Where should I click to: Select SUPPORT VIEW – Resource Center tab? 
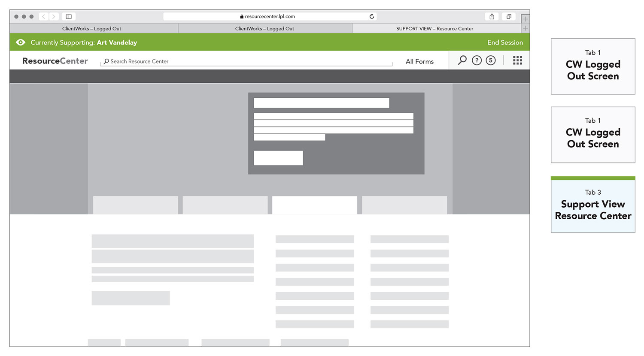coord(434,29)
